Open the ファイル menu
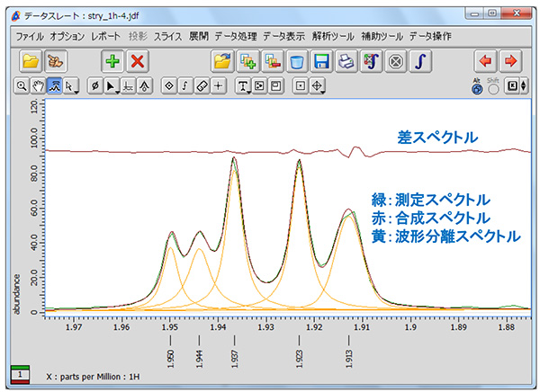Viewport: 540px width, 392px height. pos(30,36)
